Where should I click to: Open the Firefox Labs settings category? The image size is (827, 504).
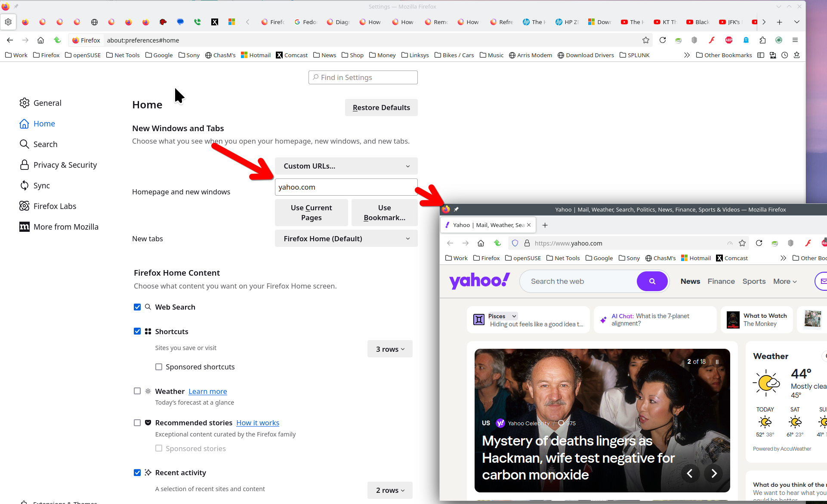click(48, 206)
